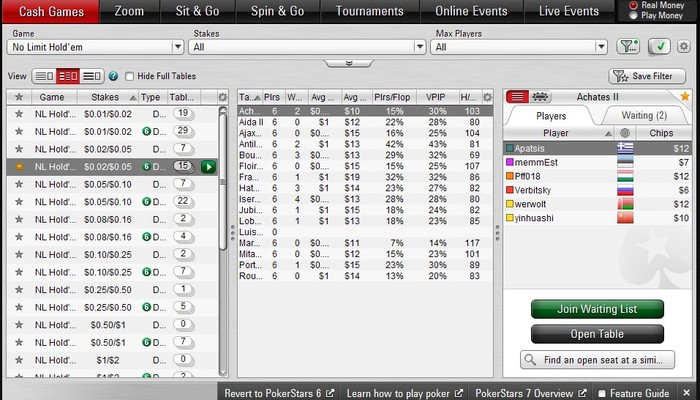Click Learn how to play poker link
The image size is (700, 400).
pyautogui.click(x=404, y=393)
